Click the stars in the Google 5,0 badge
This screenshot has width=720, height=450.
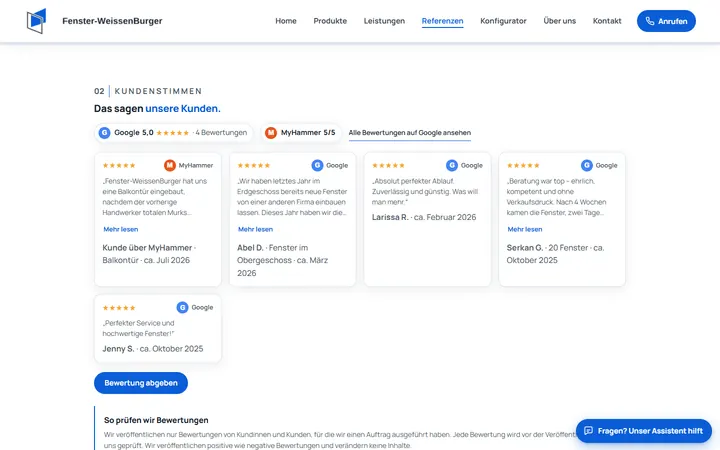click(173, 133)
